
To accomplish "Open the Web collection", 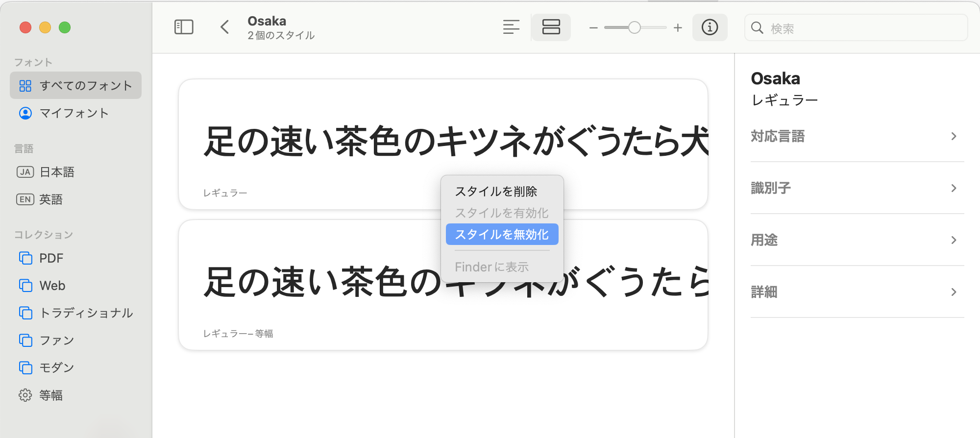I will [x=75, y=286].
